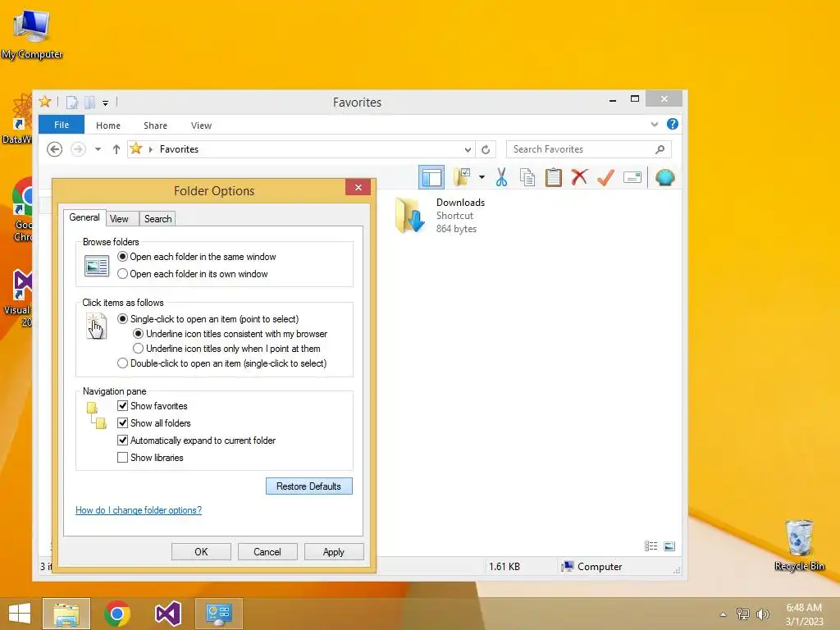Click the Rename toolbar icon
The width and height of the screenshot is (840, 630).
632,177
